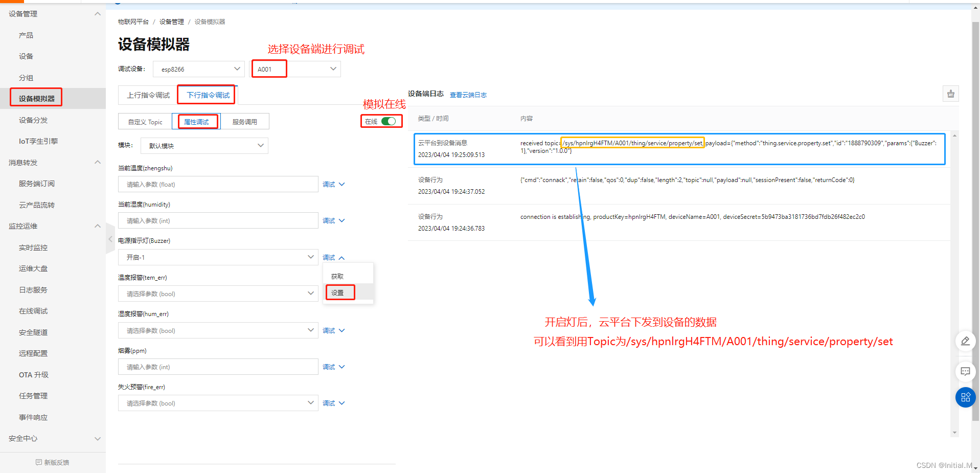
Task: Open 设备 in the sidebar
Action: [x=26, y=56]
